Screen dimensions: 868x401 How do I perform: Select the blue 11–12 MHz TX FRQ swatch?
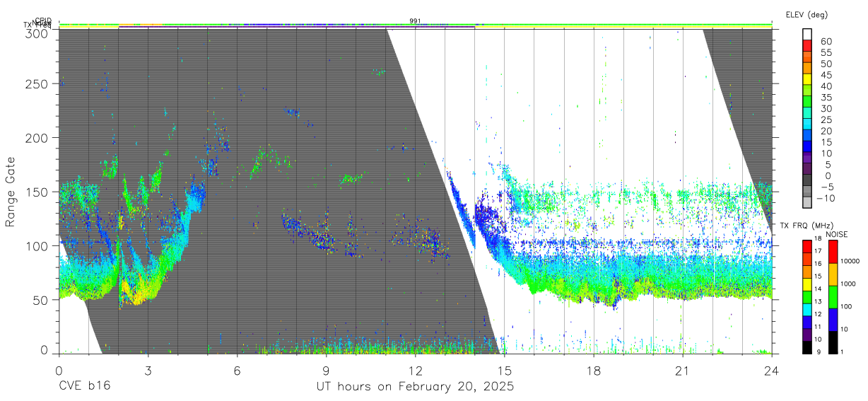tap(807, 321)
